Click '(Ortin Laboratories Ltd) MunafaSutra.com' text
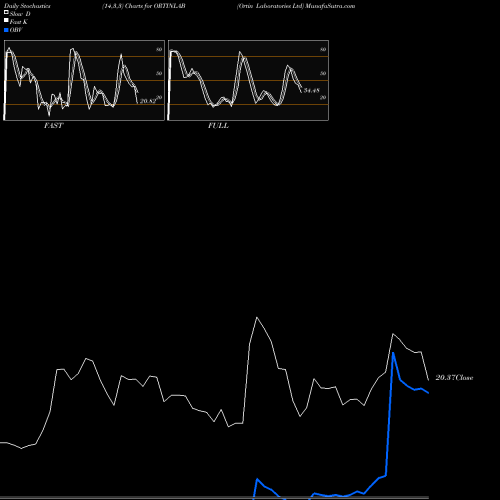The image size is (500, 500). point(296,6)
